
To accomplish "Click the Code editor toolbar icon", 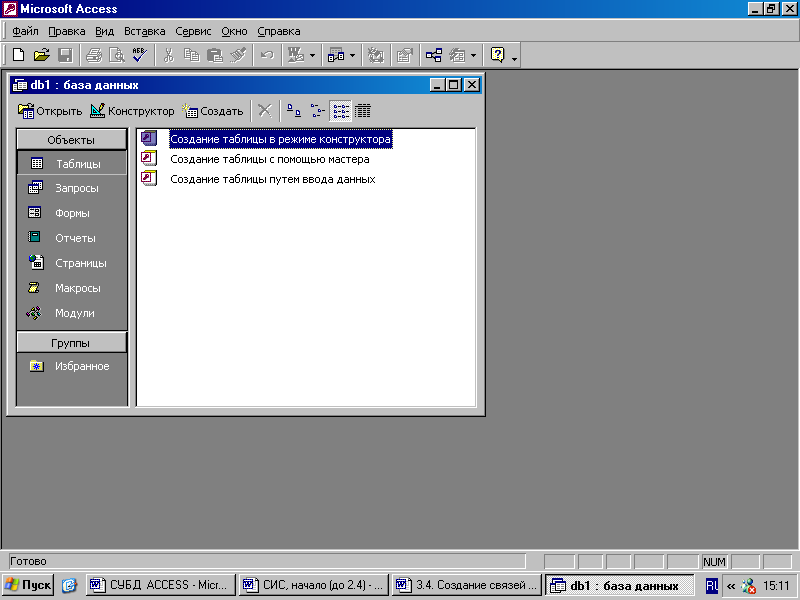I will [x=376, y=55].
